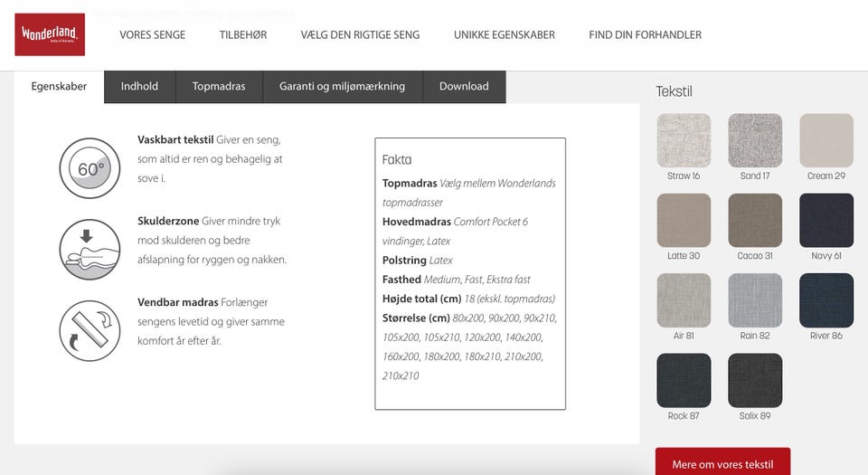This screenshot has height=475, width=868.
Task: Pick the Air 81 textile swatch
Action: point(684,300)
